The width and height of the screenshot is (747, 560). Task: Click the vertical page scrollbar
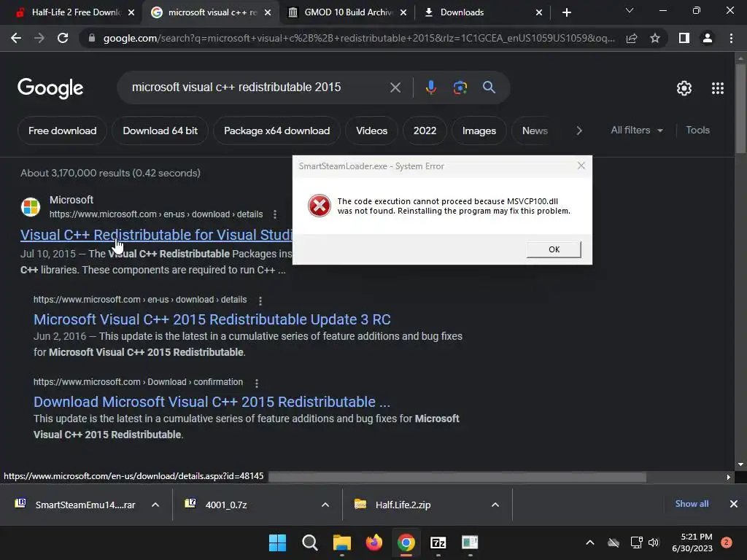point(740,109)
